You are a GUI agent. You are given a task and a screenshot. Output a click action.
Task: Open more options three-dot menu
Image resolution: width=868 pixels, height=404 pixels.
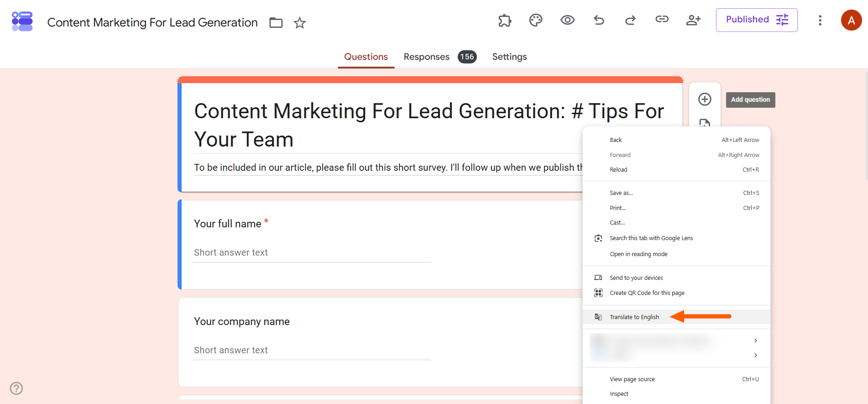(820, 20)
